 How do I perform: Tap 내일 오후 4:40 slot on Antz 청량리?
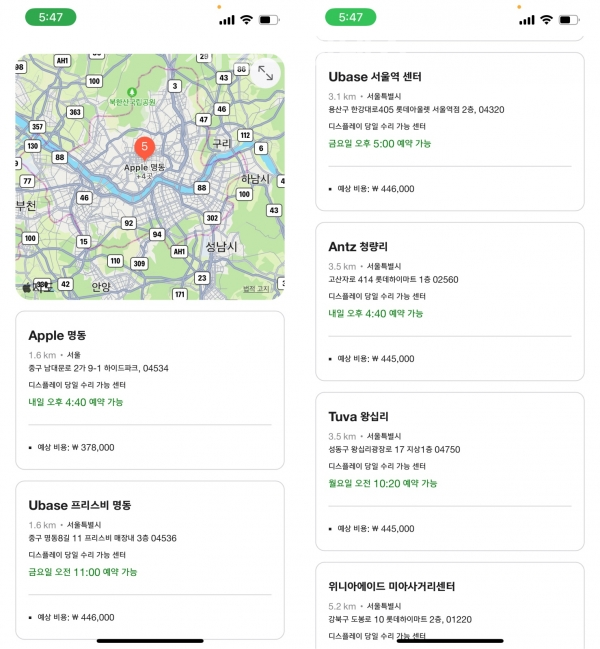click(376, 313)
